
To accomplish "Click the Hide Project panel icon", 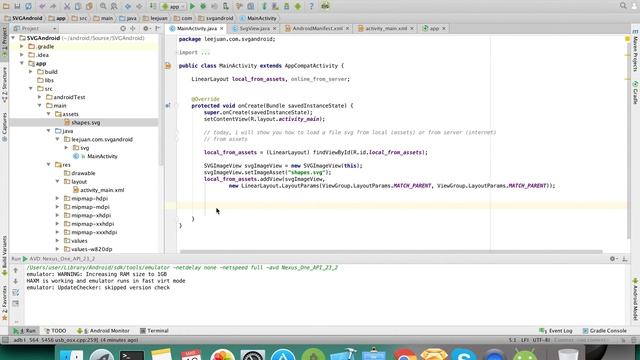I will tap(157, 29).
